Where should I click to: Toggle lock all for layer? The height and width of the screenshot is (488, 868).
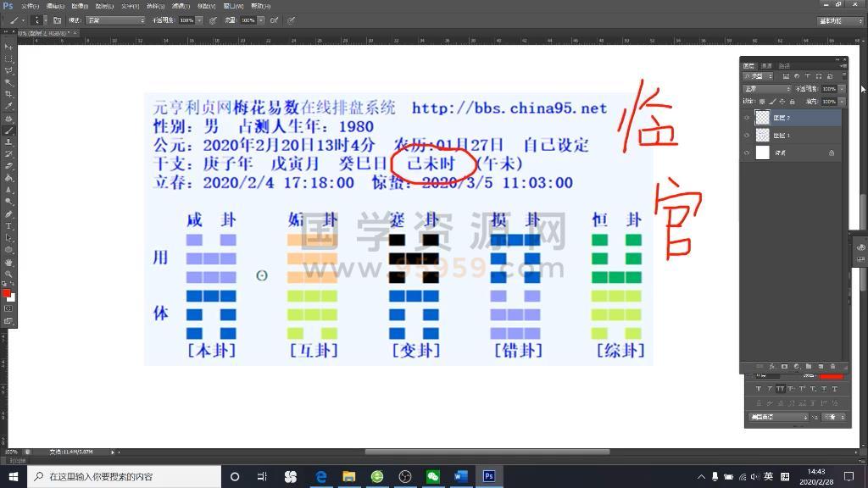793,102
